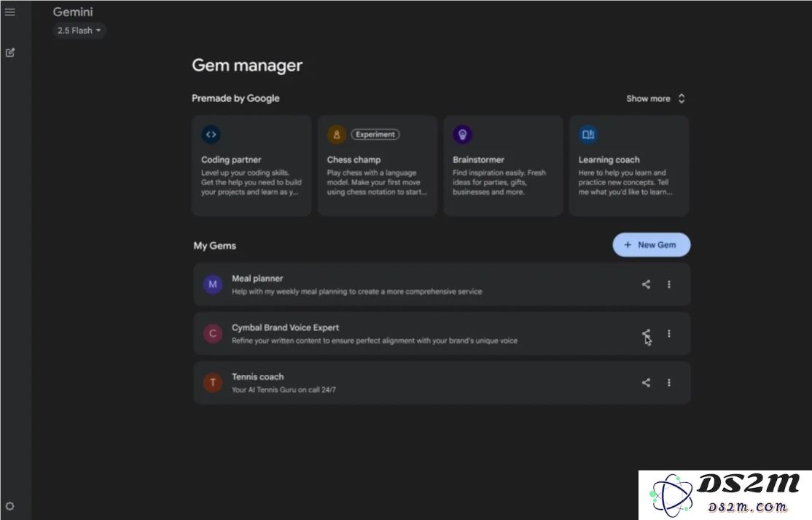Screen dimensions: 812x520
Task: Select the Brainstormer gem card
Action: (503, 166)
